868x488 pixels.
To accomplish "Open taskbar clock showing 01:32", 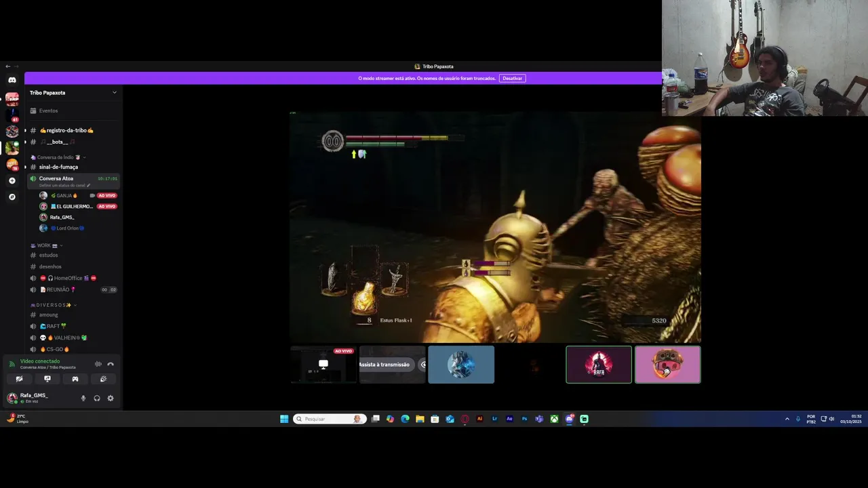I will (851, 419).
